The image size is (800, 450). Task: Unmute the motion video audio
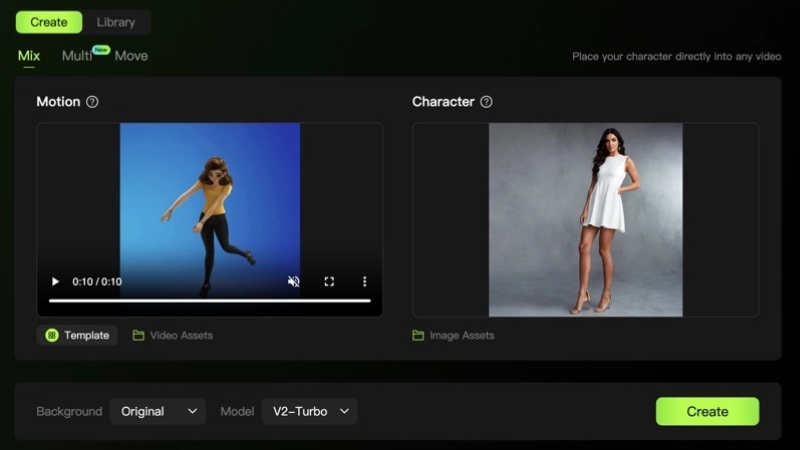[293, 282]
